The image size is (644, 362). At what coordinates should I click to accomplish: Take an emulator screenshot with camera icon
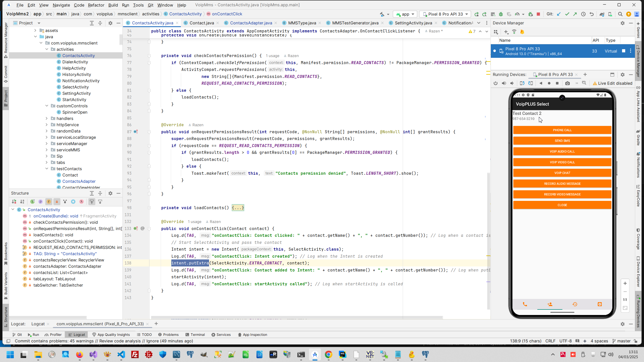click(x=567, y=83)
